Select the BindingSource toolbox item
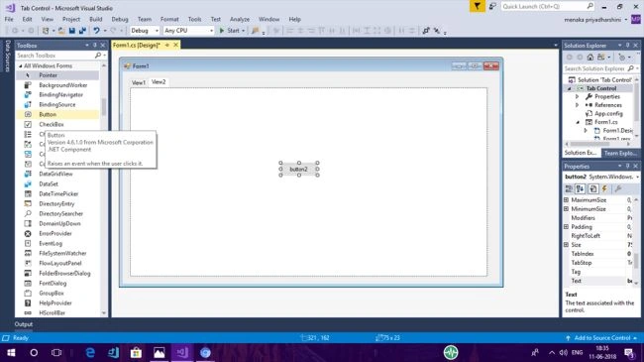 click(x=57, y=105)
